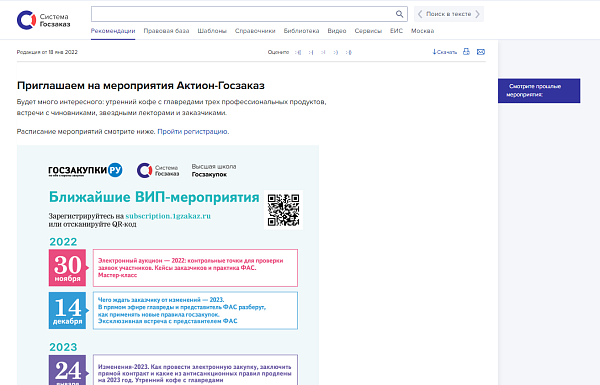600x385 pixels.
Task: Select the Москва region menu
Action: coord(422,31)
